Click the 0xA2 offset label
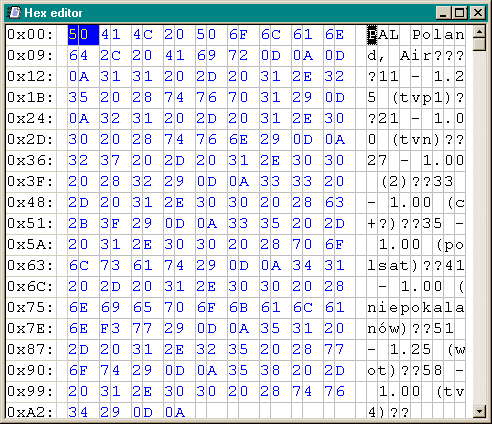Viewport: 492px width, 424px height. 30,413
